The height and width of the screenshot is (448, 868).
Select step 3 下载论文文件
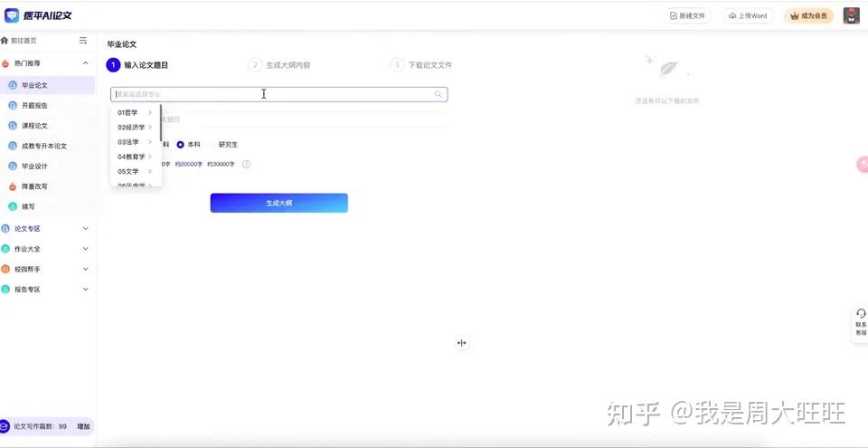pos(421,65)
